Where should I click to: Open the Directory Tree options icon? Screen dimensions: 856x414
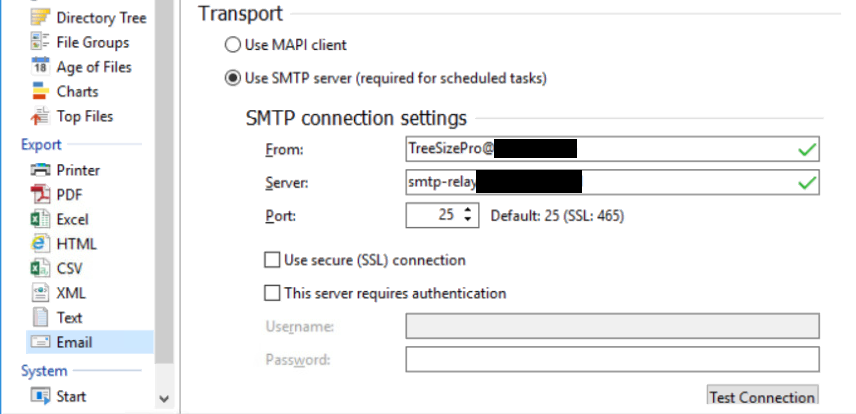click(40, 18)
